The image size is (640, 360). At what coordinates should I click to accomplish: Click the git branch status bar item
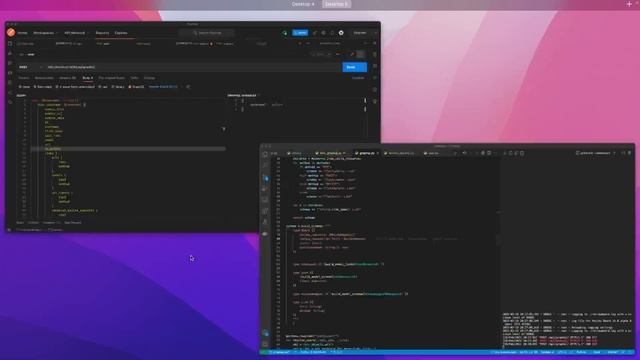[x=280, y=352]
